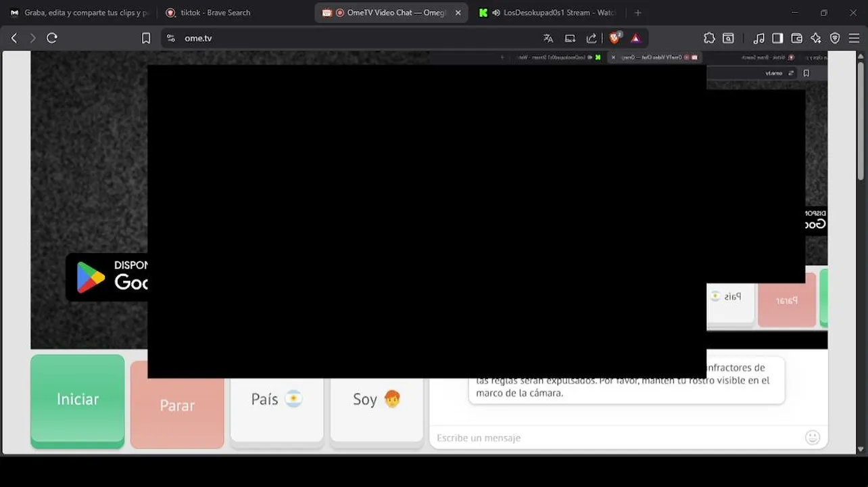This screenshot has height=487, width=868.
Task: Open a new browser tab
Action: tap(637, 12)
